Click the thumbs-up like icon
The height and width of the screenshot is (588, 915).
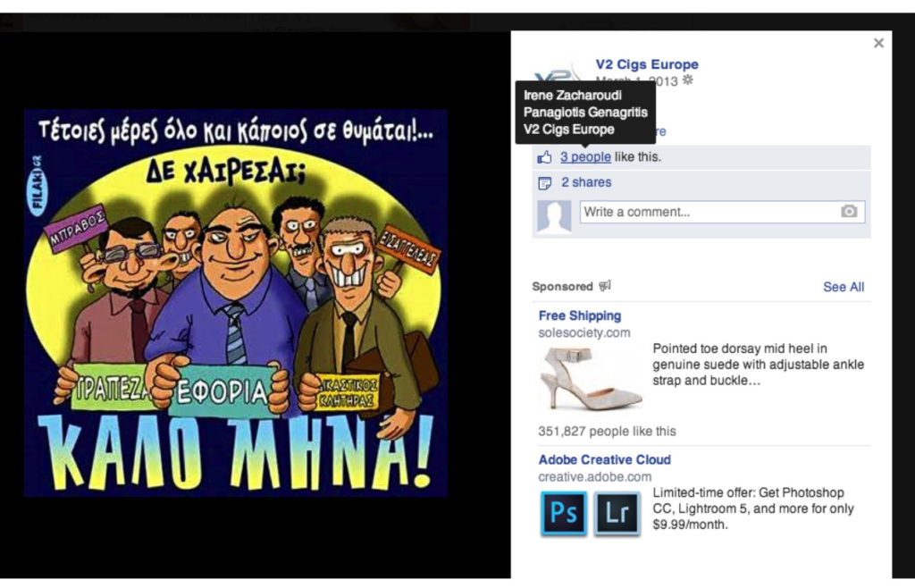pyautogui.click(x=544, y=157)
